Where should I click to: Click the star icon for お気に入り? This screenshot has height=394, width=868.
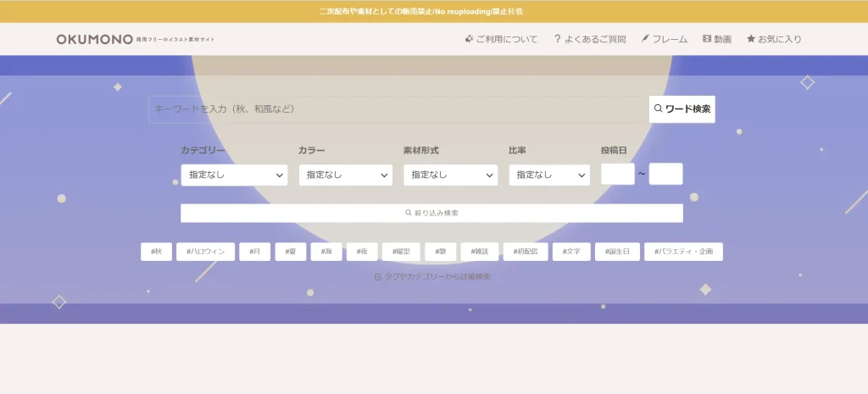pyautogui.click(x=750, y=39)
